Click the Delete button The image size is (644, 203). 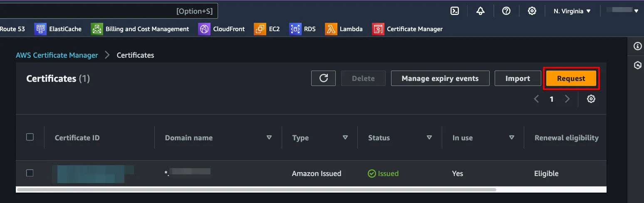click(363, 78)
